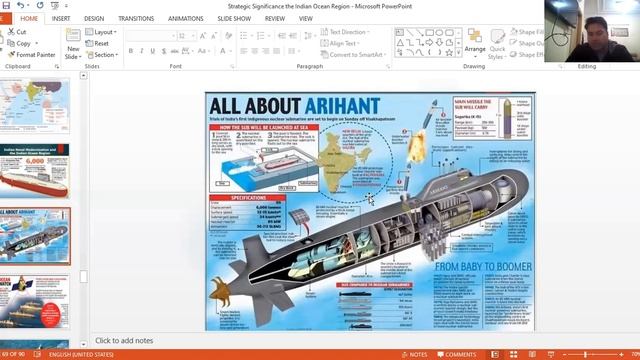Open the font color dropdown

coord(225,51)
